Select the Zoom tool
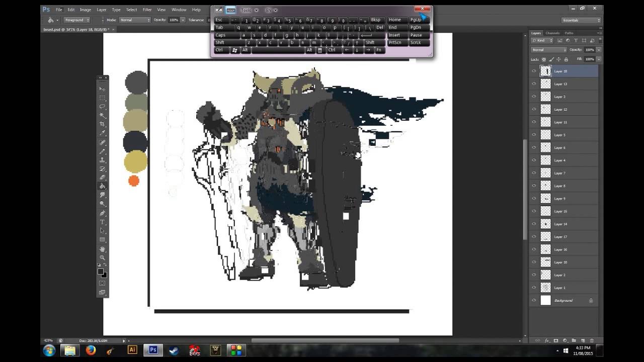The image size is (644, 362). coord(102,257)
